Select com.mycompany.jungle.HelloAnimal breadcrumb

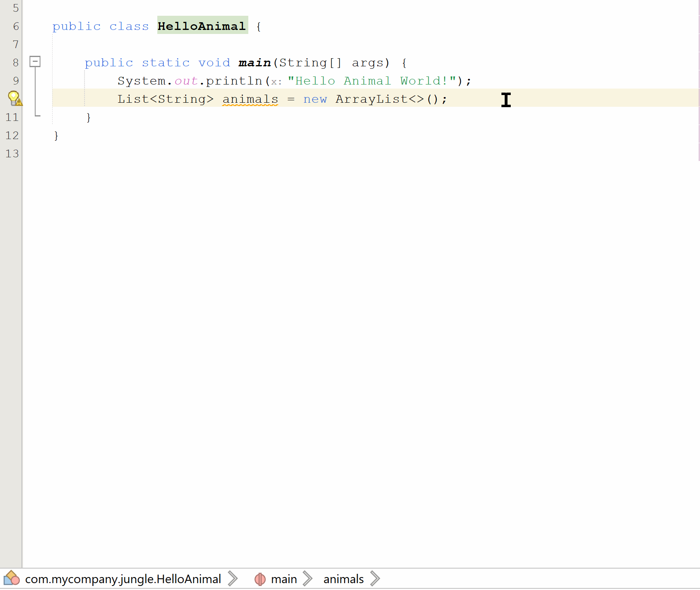coord(123,579)
